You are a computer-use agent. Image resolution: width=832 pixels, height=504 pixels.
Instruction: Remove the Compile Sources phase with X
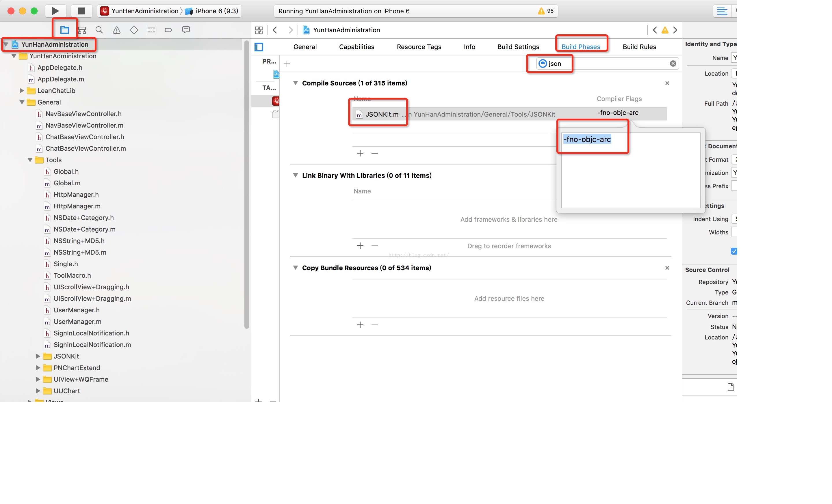click(667, 83)
